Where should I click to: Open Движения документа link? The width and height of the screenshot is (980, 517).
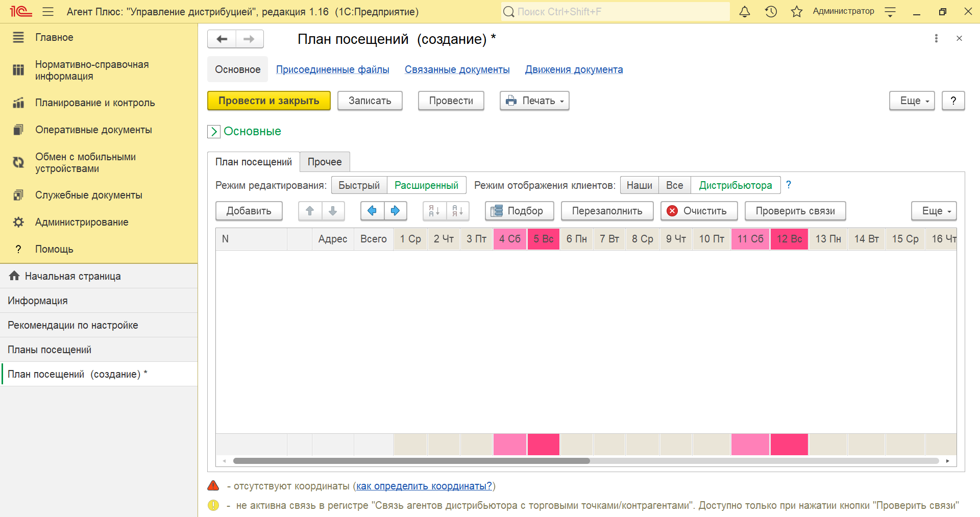[x=574, y=69]
